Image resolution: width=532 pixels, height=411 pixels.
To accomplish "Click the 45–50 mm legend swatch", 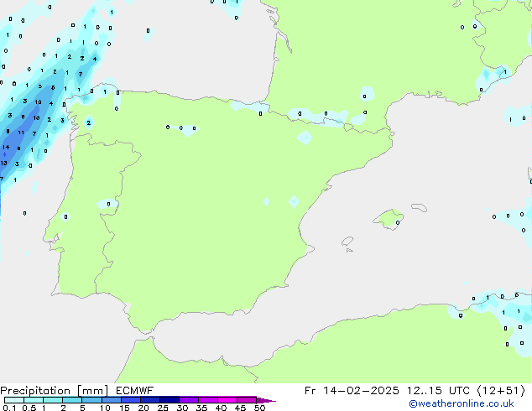I will [x=247, y=400].
